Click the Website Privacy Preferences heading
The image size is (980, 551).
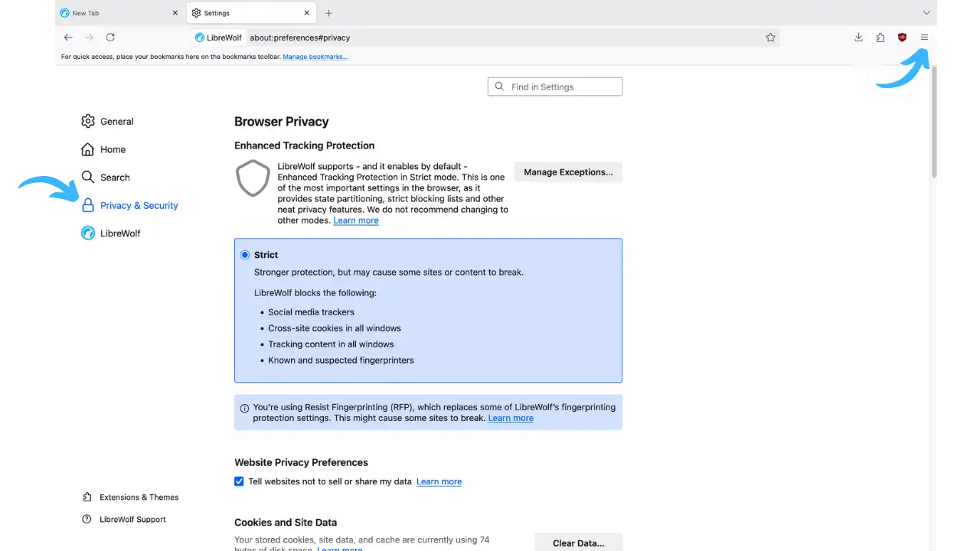301,462
